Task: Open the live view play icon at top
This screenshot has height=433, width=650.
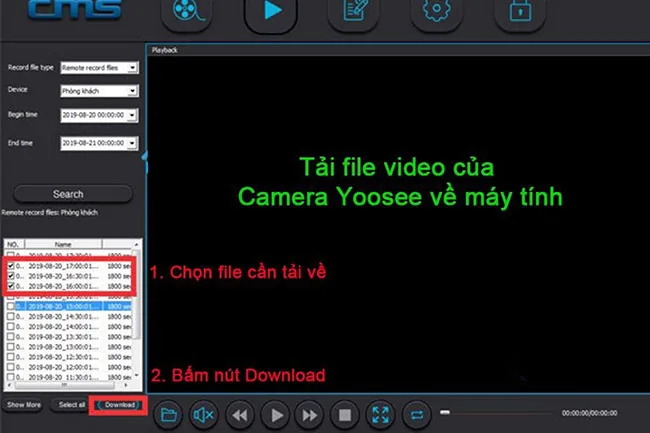Action: (x=271, y=10)
